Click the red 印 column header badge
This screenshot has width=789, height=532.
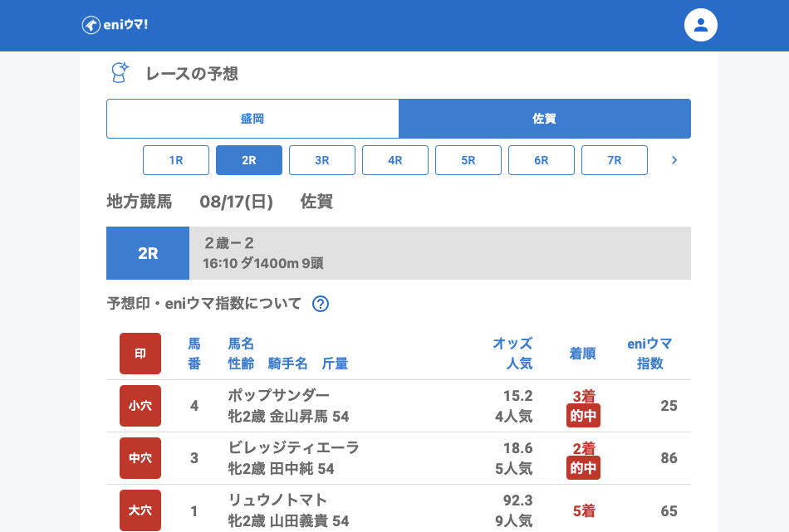point(140,354)
